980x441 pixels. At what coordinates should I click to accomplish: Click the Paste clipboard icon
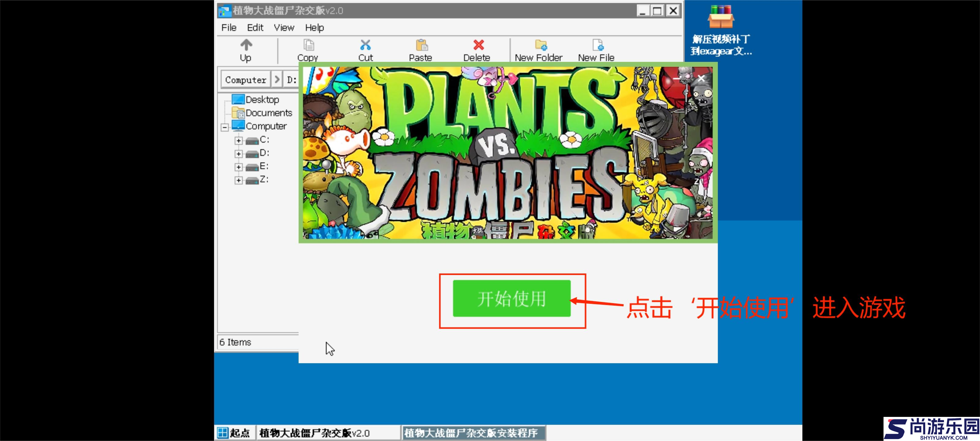click(421, 45)
